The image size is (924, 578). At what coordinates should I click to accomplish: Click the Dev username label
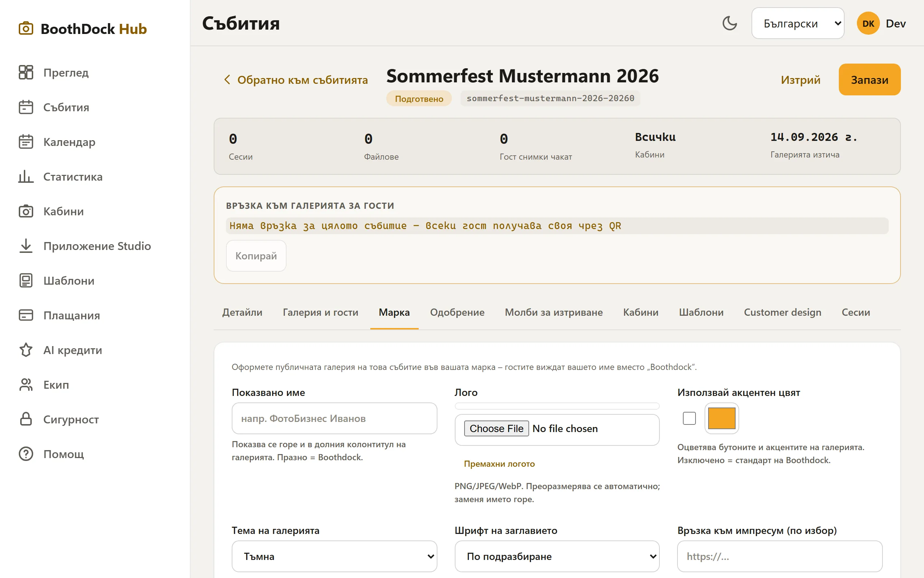click(895, 23)
